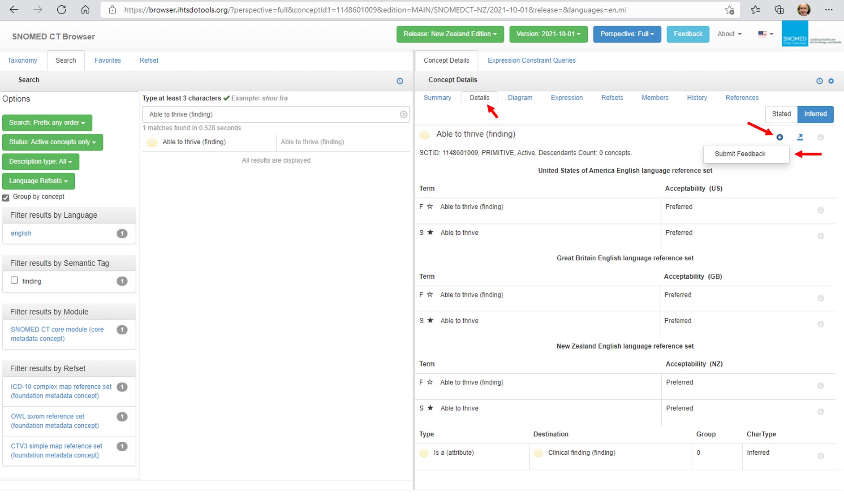
Task: Expand the Version 2021-10-01 dropdown
Action: (548, 34)
